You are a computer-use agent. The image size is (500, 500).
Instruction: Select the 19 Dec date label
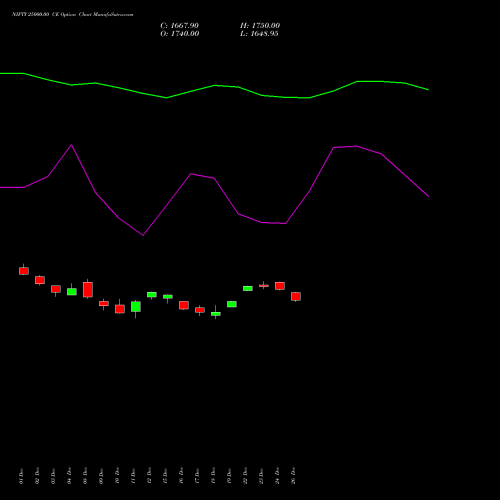(229, 476)
